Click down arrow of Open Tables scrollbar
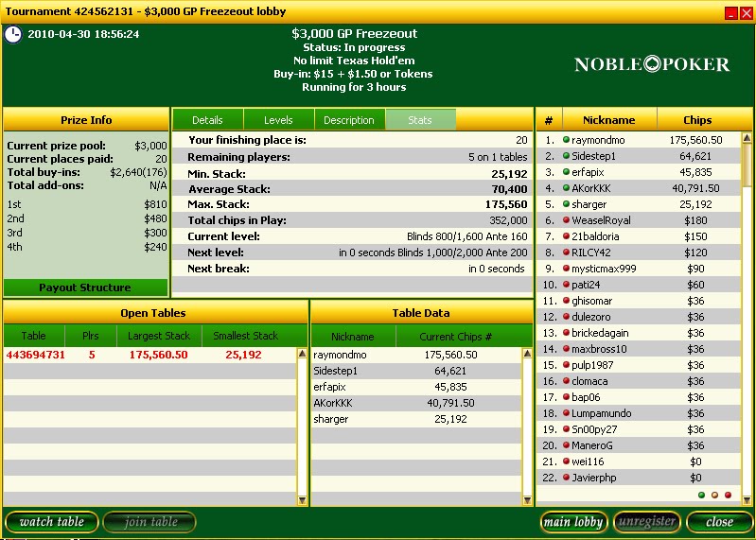Screen dimensions: 756x540 pos(302,500)
